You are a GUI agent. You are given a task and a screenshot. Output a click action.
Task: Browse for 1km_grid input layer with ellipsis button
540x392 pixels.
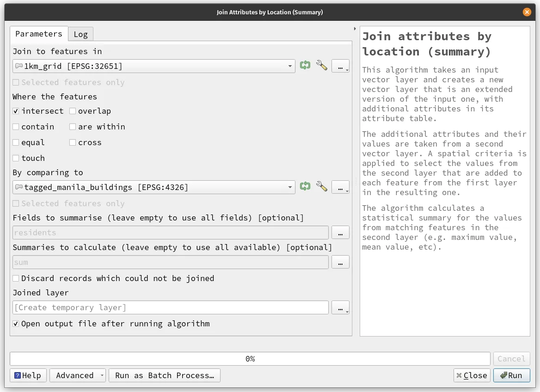(x=340, y=66)
